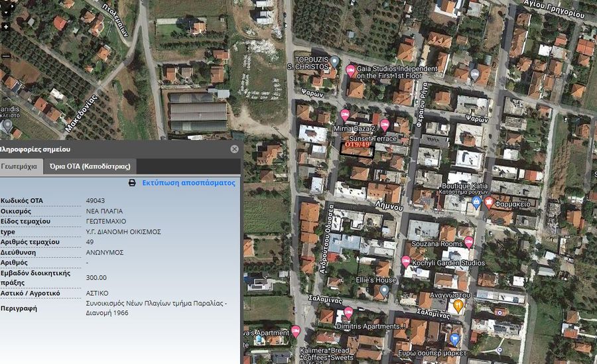
Task: Switch to Γεωτεμάχια tab
Action: coord(19,166)
